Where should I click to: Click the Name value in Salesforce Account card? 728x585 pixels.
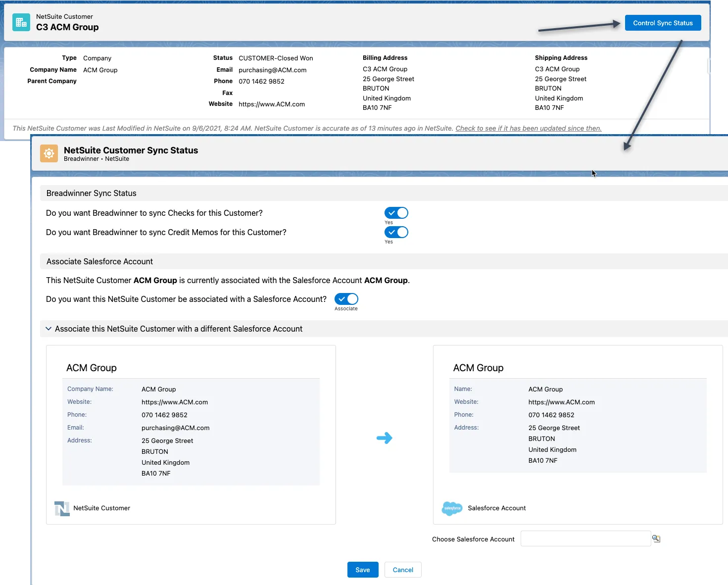(546, 389)
